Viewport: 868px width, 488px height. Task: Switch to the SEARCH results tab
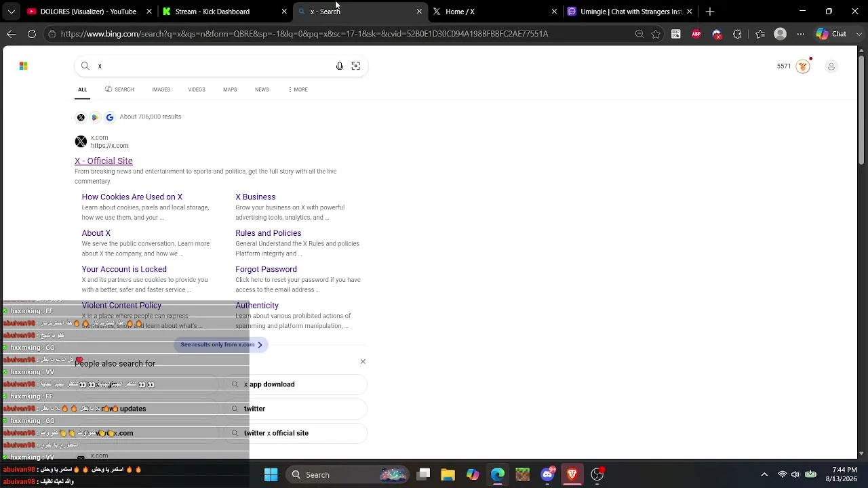[x=119, y=89]
